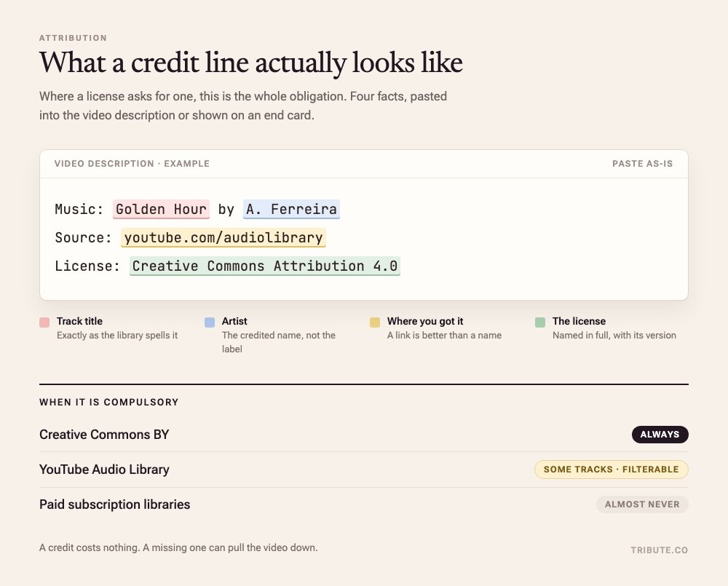
Task: Click the blue Artist legend swatch
Action: (210, 322)
